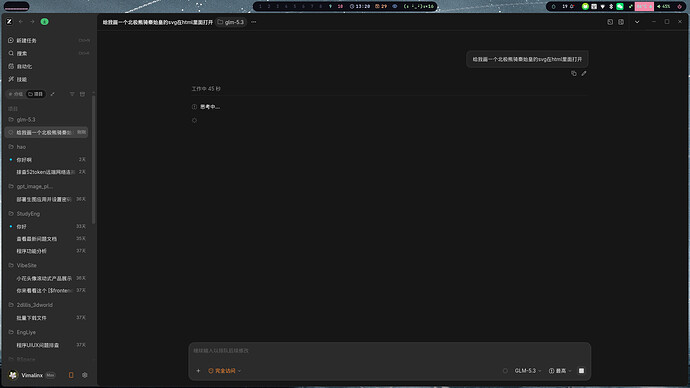Click the sidebar task list scrollbar
Viewport: 690px width, 388px height.
coord(93,158)
